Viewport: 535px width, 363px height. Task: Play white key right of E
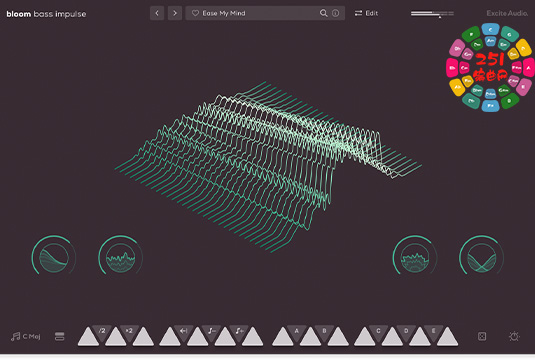pos(447,339)
